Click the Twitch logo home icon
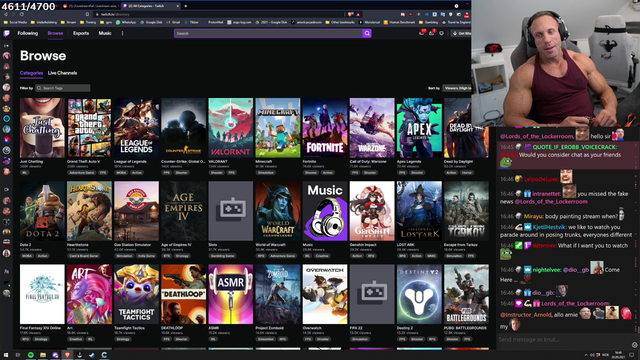The height and width of the screenshot is (360, 640). (x=7, y=33)
